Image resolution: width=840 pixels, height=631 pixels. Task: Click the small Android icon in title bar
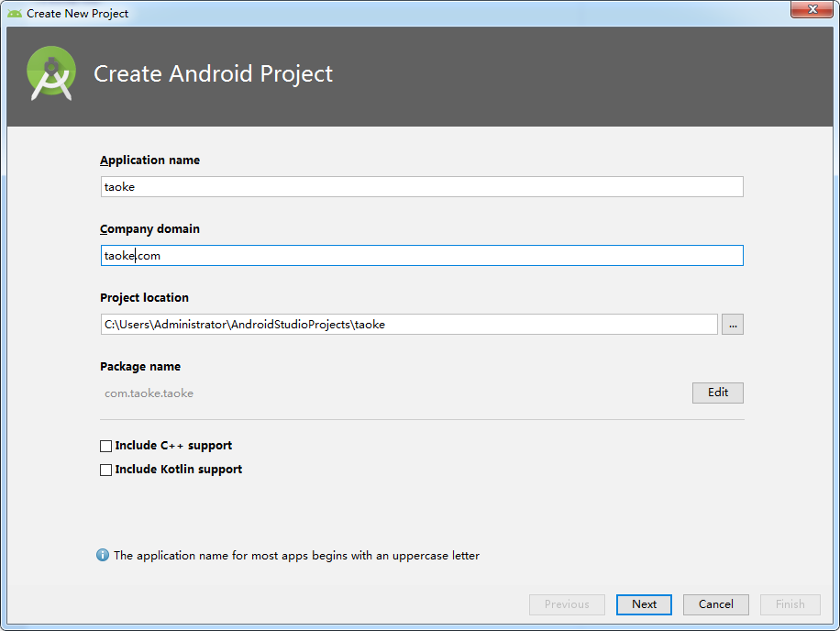[15, 14]
